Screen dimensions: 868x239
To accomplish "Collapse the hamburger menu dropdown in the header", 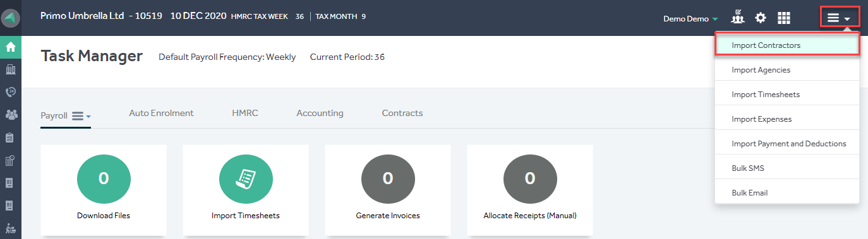I will (840, 18).
